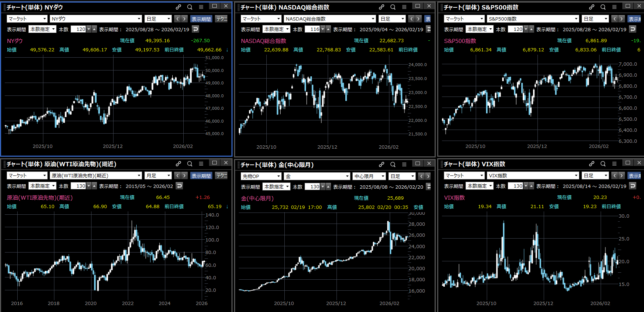Click link icon in 原油(WTI) chart header
This screenshot has width=644, height=312.
coord(178,164)
